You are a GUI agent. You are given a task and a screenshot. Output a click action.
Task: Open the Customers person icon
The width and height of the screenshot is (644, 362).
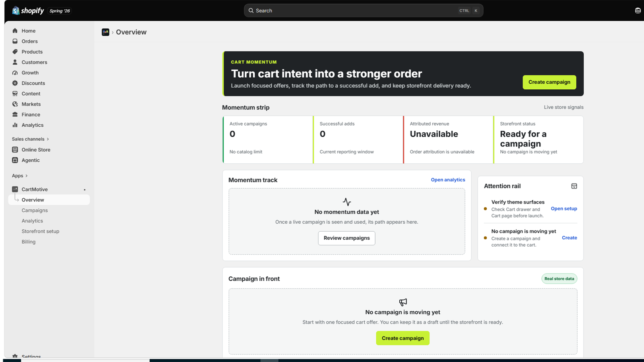click(x=15, y=62)
